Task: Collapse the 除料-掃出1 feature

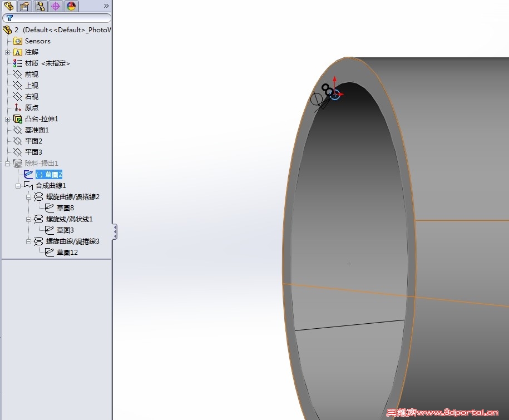Action: point(7,164)
